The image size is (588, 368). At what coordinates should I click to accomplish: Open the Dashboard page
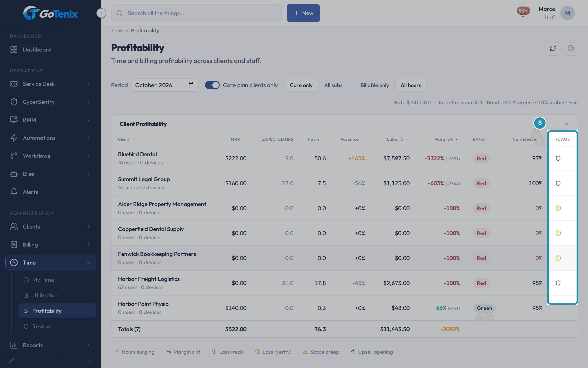coord(51,49)
